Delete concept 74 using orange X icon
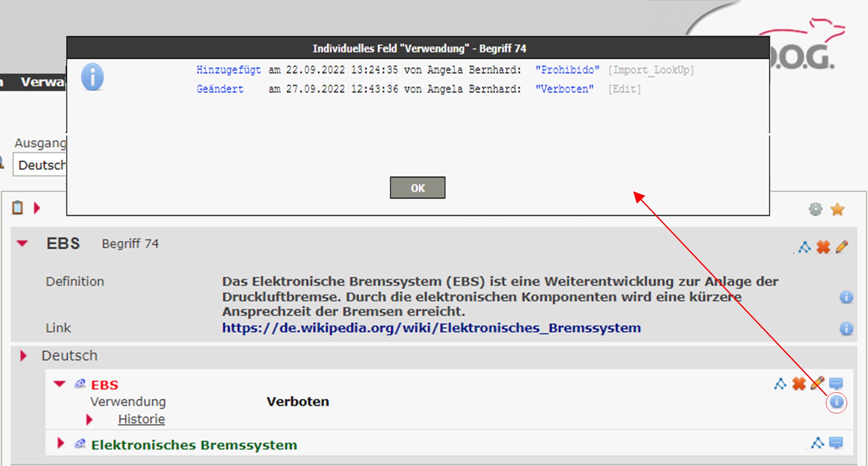Image resolution: width=868 pixels, height=466 pixels. coord(823,247)
